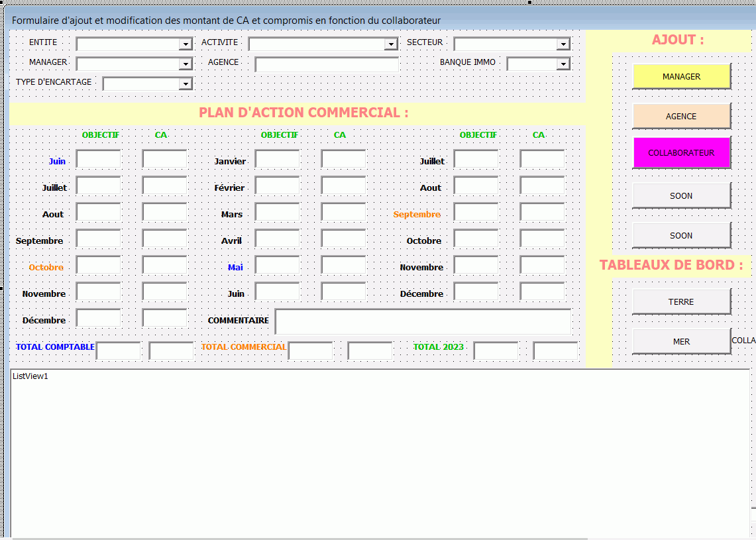756x540 pixels.
Task: Click the second SOON button above TABLEAUX DE BORD
Action: 681,235
